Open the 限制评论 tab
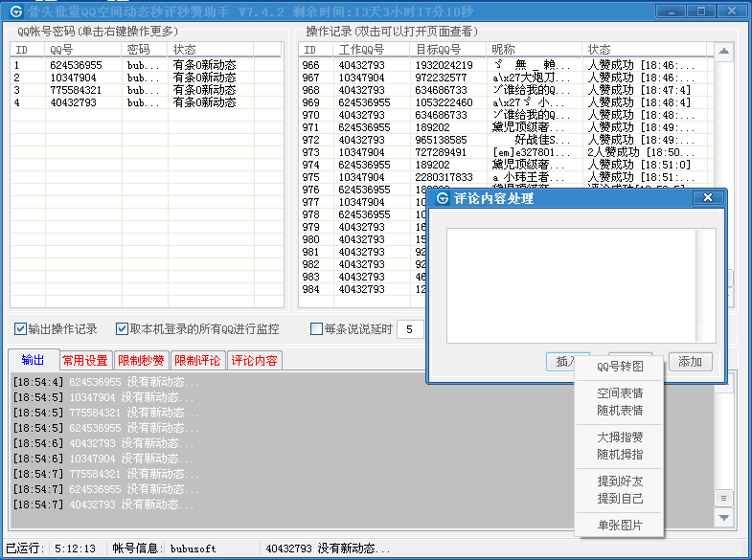 [198, 361]
